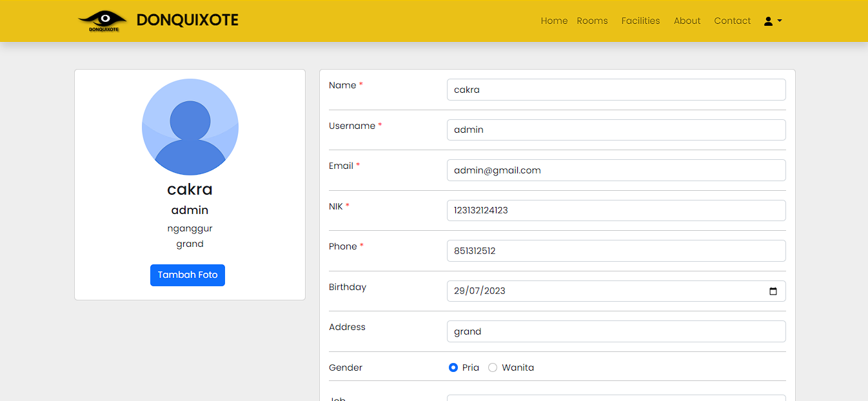
Task: Select the Username field showing 'admin'
Action: [616, 130]
